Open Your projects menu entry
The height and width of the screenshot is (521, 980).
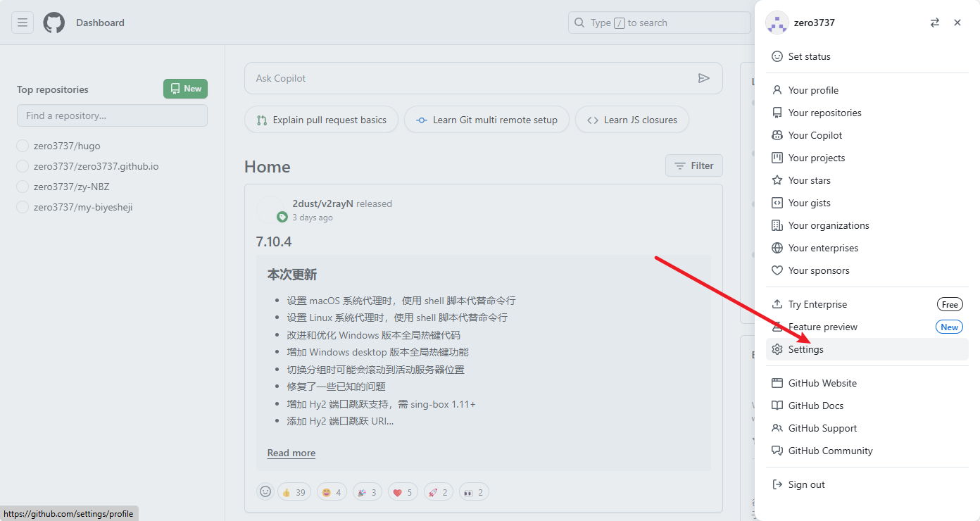pos(867,158)
